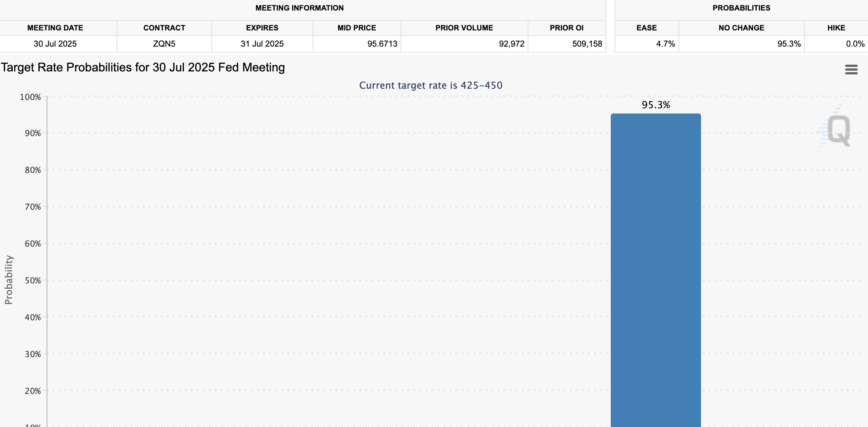This screenshot has height=427, width=868.
Task: Click the HIKE column header
Action: (x=836, y=28)
